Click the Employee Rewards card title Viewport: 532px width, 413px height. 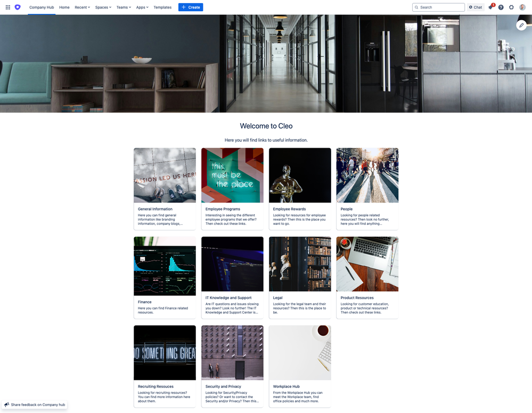click(x=289, y=209)
